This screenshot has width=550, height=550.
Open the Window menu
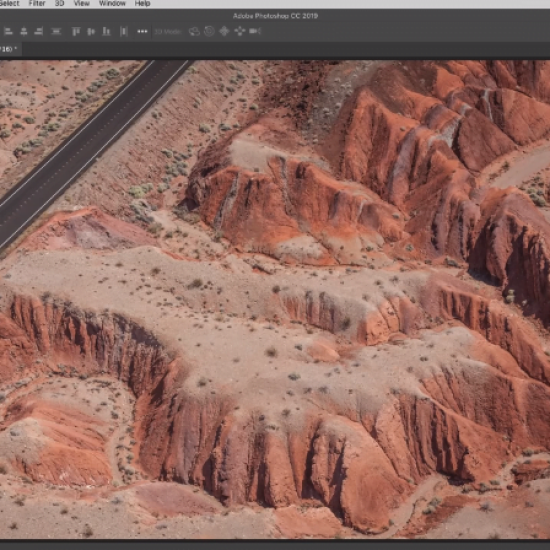click(112, 4)
